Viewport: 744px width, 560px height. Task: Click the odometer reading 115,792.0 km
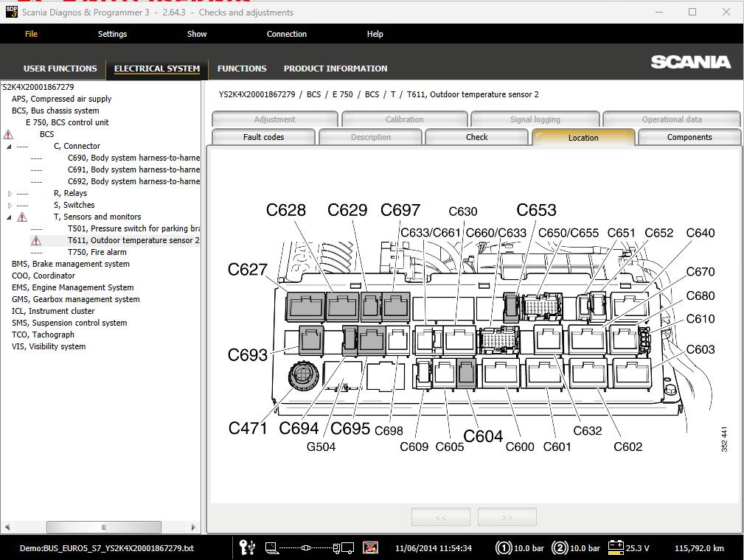pyautogui.click(x=700, y=548)
